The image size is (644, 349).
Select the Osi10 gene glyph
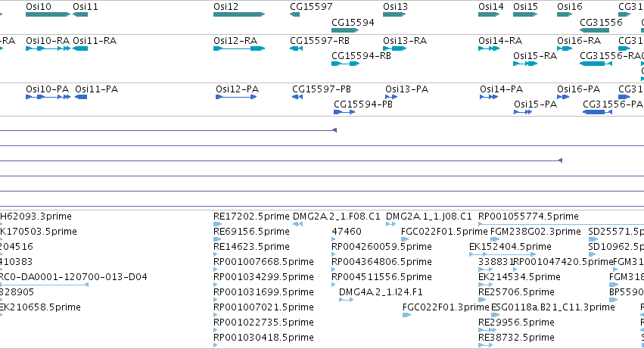pyautogui.click(x=48, y=14)
